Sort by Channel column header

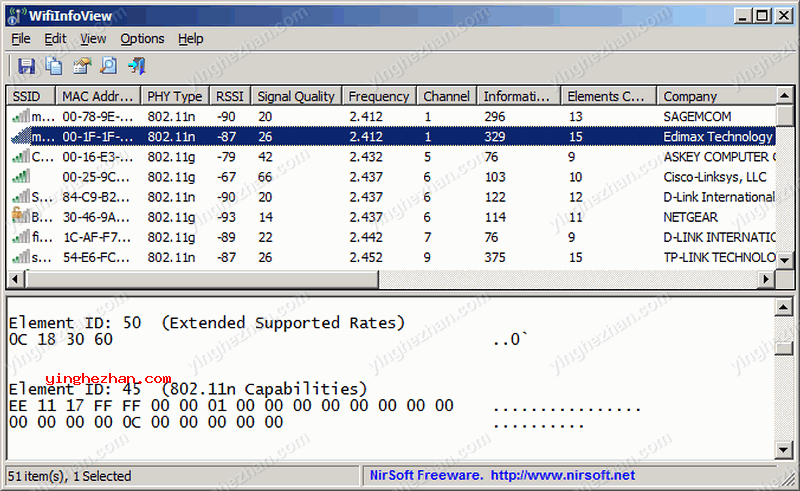[447, 96]
